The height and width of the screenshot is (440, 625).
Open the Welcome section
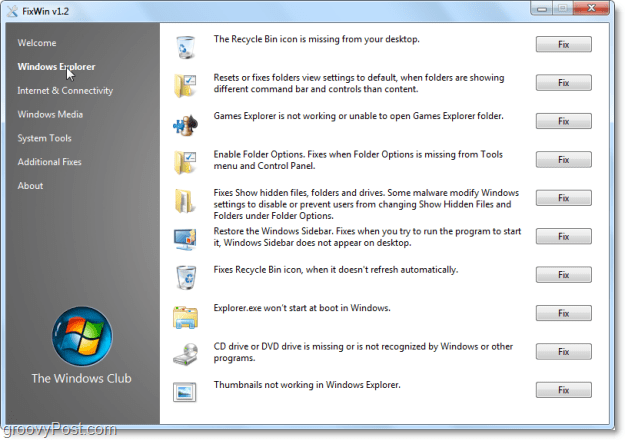pos(37,43)
